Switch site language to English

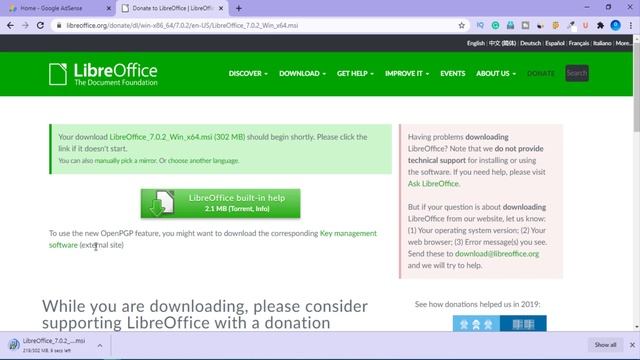tap(476, 43)
